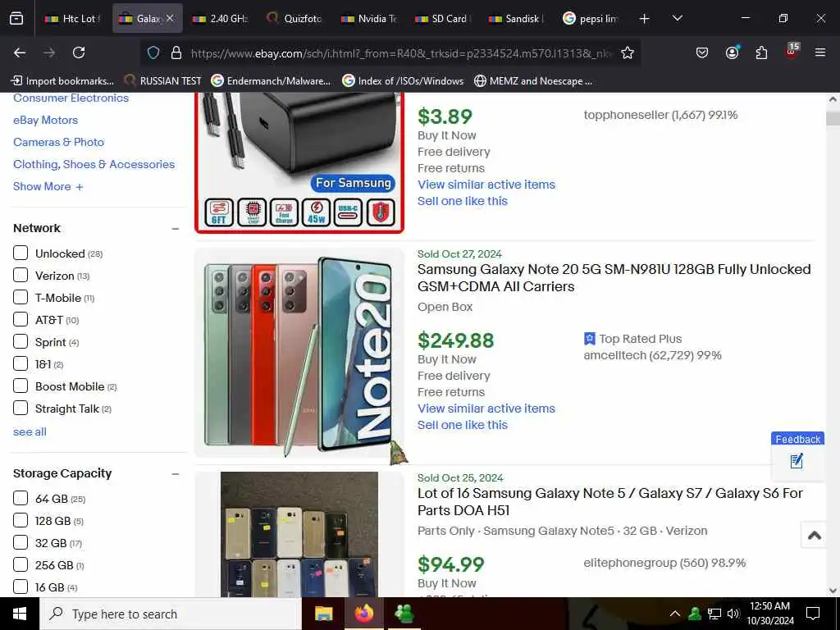The width and height of the screenshot is (840, 630).
Task: Reload the current eBay page
Action: pyautogui.click(x=79, y=52)
